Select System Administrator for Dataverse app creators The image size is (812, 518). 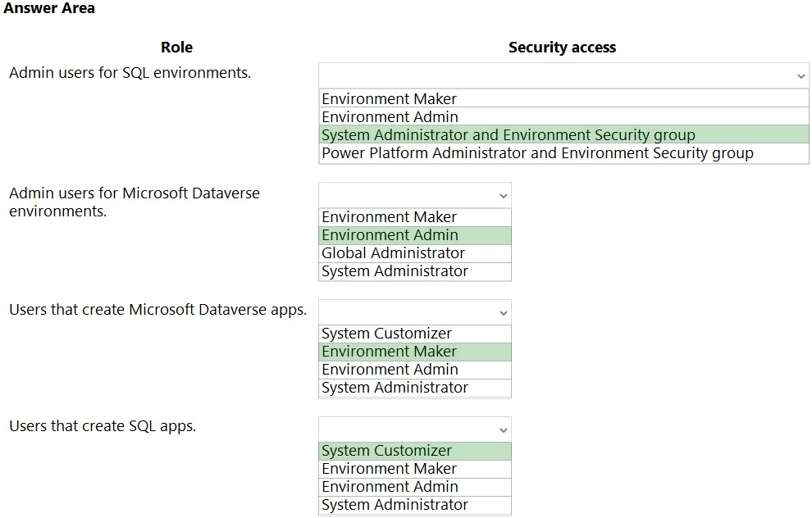click(x=415, y=388)
